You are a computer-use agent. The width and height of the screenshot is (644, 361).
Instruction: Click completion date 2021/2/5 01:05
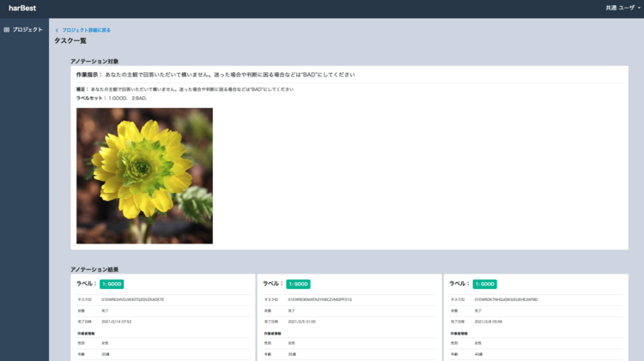[x=302, y=322]
